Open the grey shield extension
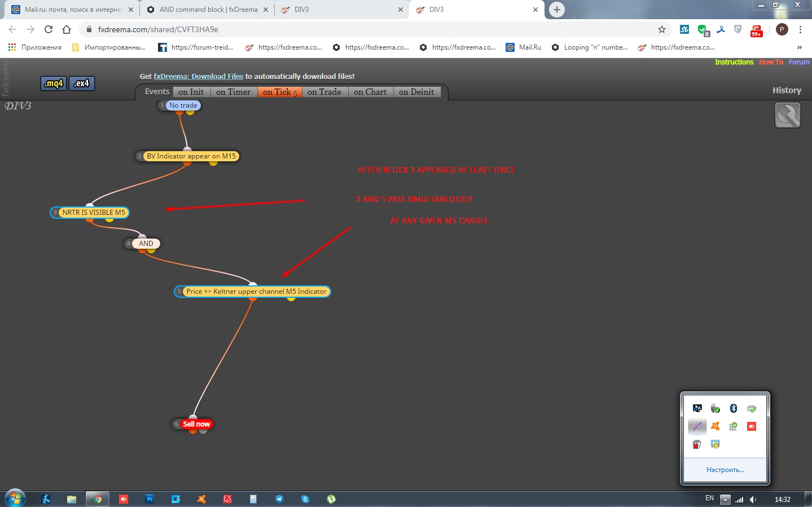Image resolution: width=812 pixels, height=507 pixels. tap(738, 29)
